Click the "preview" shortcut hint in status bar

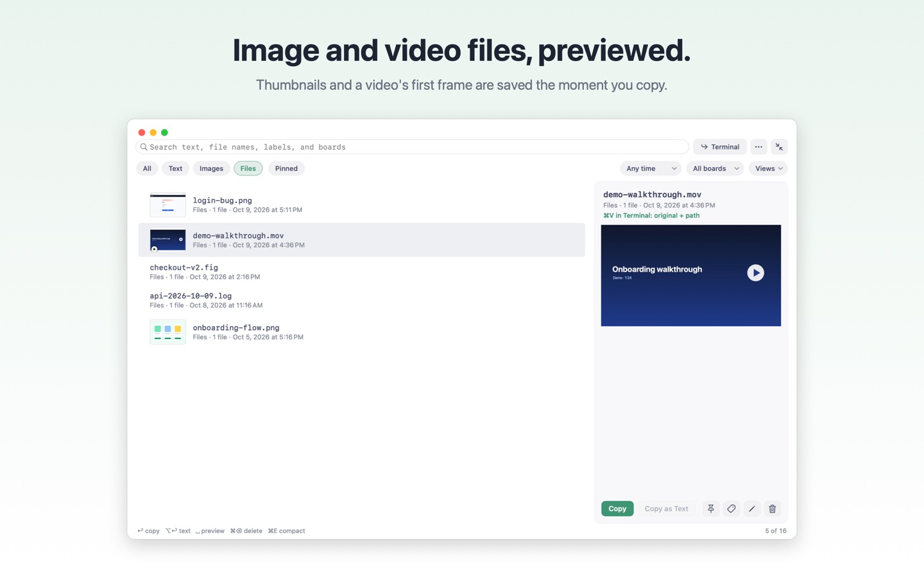click(210, 531)
